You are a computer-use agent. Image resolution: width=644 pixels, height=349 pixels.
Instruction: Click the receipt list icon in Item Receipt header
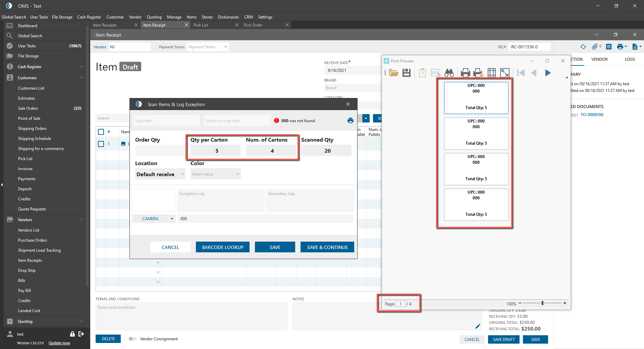(x=609, y=47)
